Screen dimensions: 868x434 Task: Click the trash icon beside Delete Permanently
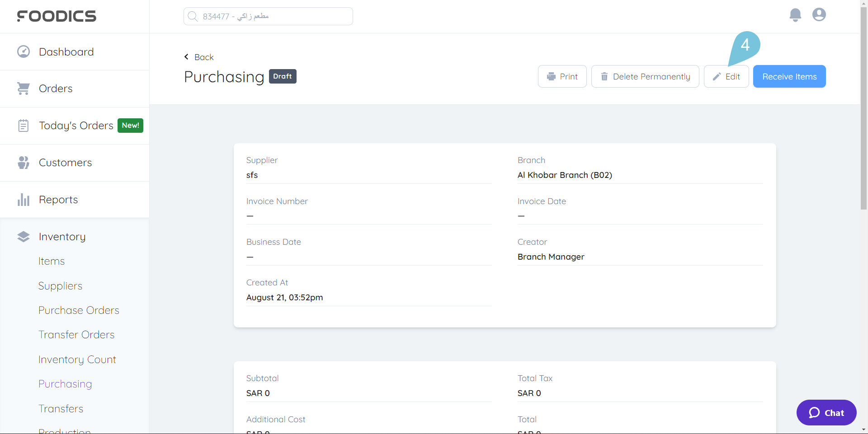(x=605, y=76)
